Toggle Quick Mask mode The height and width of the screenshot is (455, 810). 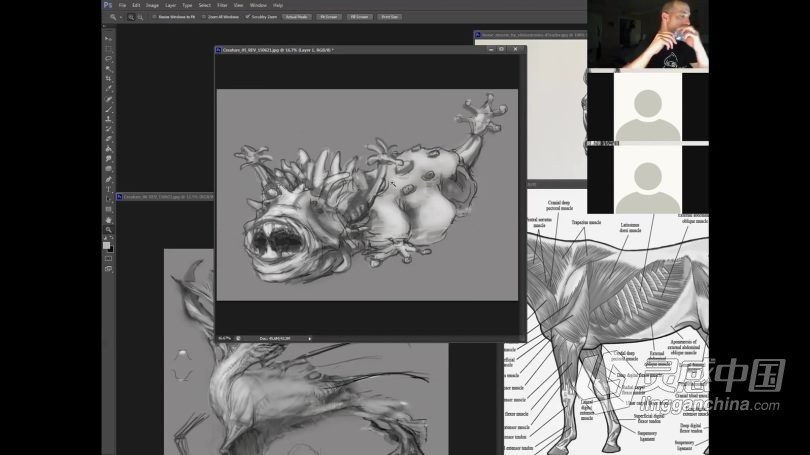point(108,259)
